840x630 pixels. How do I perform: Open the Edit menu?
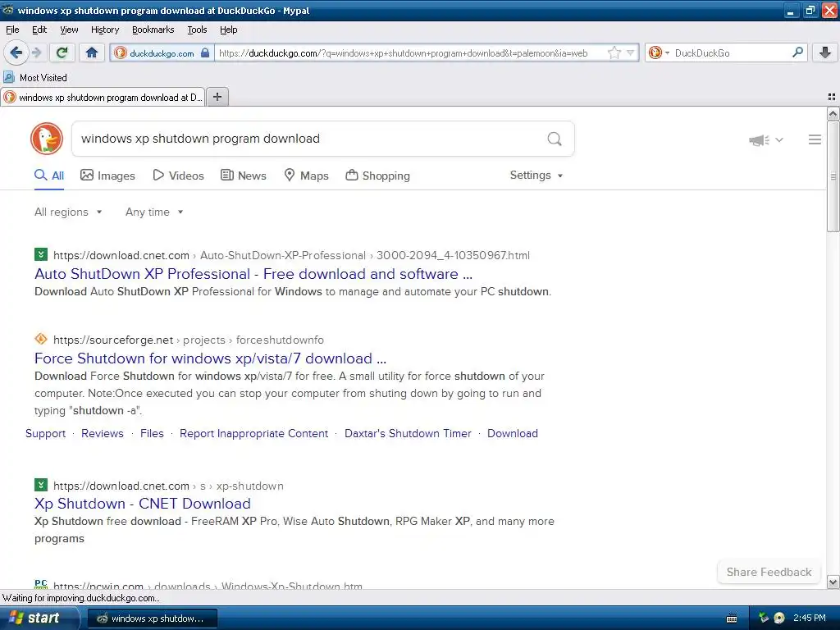[39, 30]
